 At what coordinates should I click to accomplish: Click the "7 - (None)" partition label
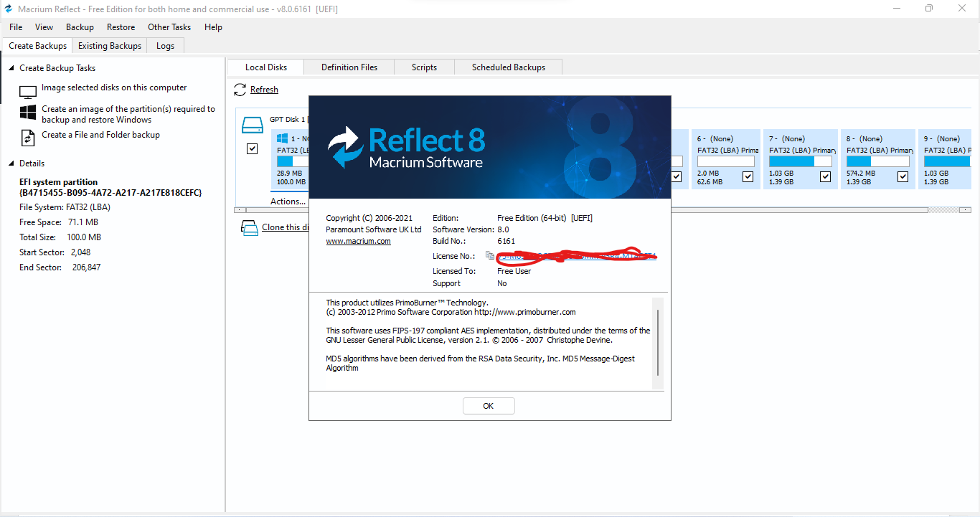(787, 138)
